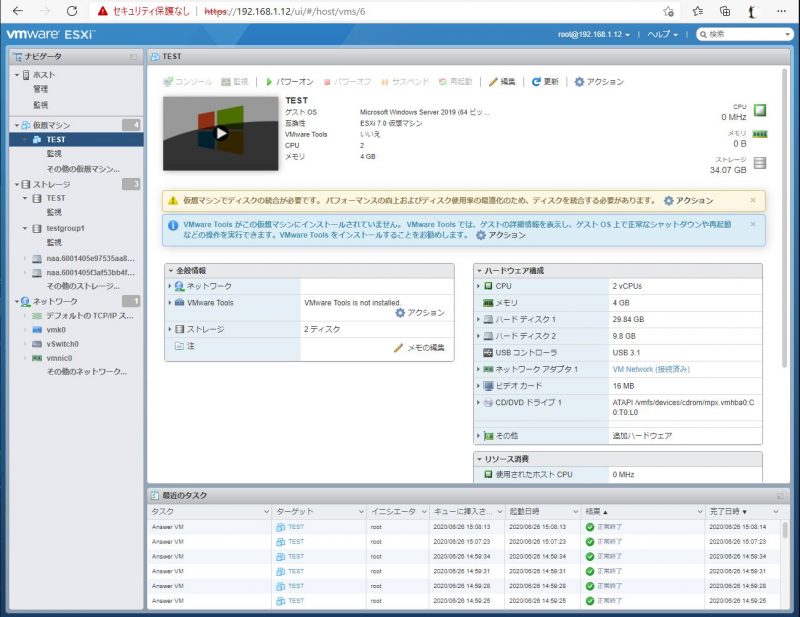The height and width of the screenshot is (617, 800).
Task: Open その他のストレージ link
Action: 83,286
